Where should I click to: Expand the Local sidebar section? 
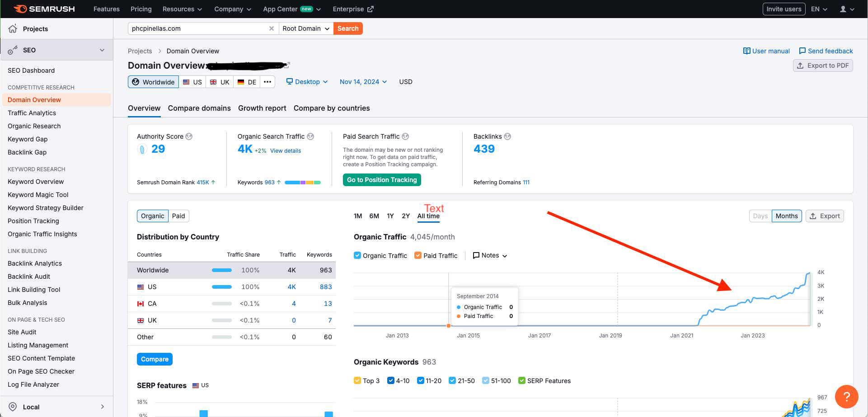(x=102, y=407)
